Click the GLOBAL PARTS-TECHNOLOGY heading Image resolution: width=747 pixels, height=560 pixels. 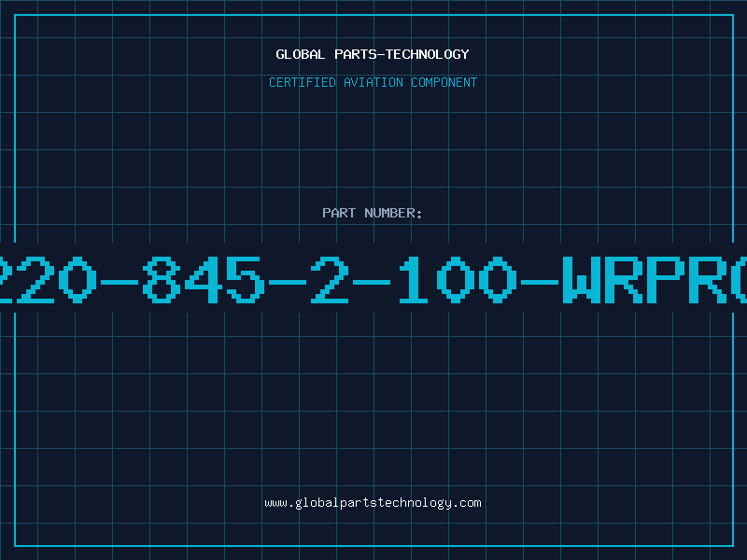click(373, 54)
